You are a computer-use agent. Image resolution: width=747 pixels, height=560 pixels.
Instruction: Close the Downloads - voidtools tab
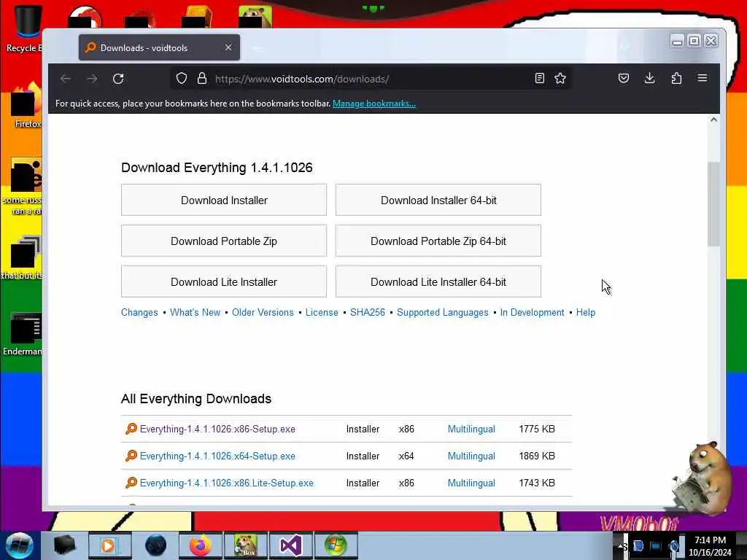pyautogui.click(x=228, y=47)
